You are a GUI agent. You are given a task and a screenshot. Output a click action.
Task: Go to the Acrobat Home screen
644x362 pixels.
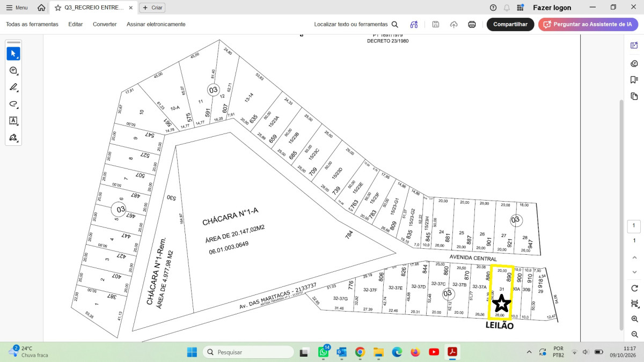(41, 8)
